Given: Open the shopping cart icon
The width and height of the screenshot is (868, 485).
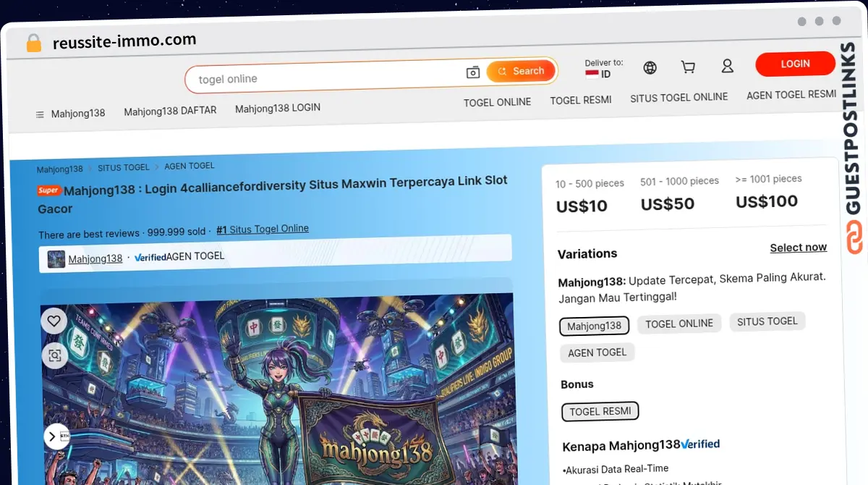Looking at the screenshot, I should pyautogui.click(x=688, y=67).
